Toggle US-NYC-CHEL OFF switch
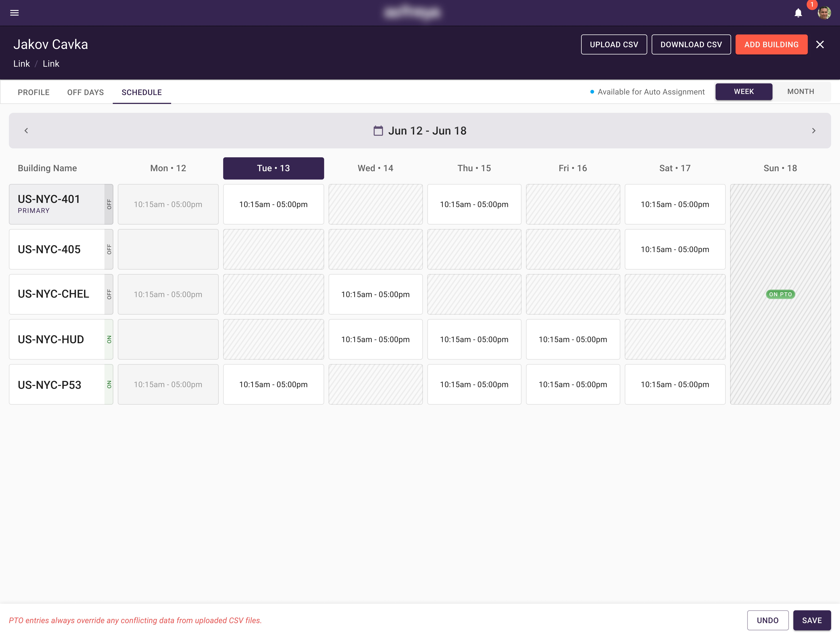This screenshot has width=840, height=637. 109,294
